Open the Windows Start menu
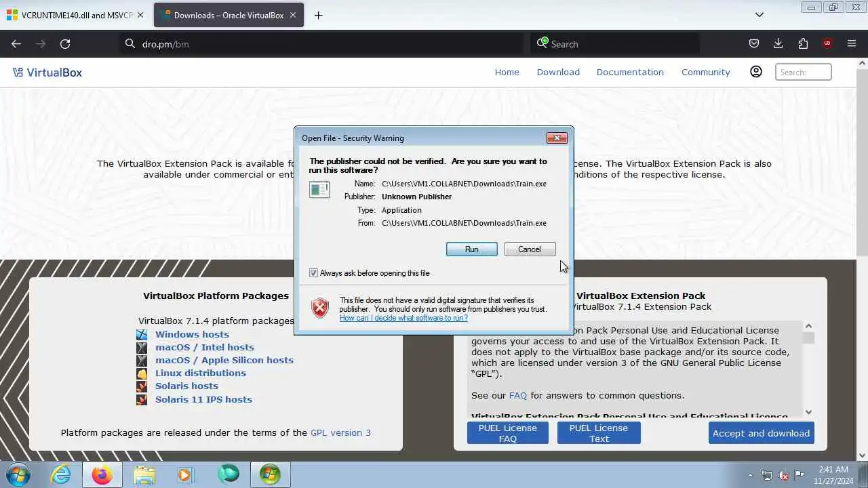This screenshot has height=488, width=868. point(18,474)
